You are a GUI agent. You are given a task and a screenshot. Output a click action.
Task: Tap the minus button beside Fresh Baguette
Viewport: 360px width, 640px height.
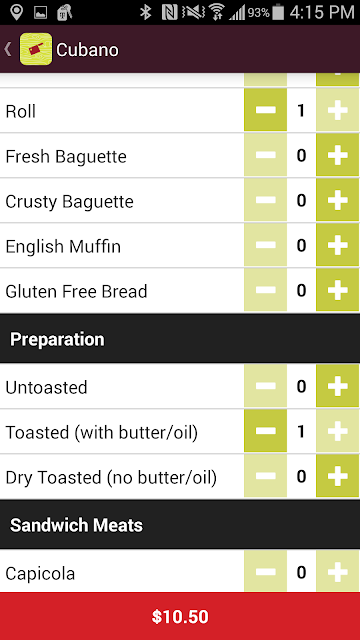pos(265,155)
